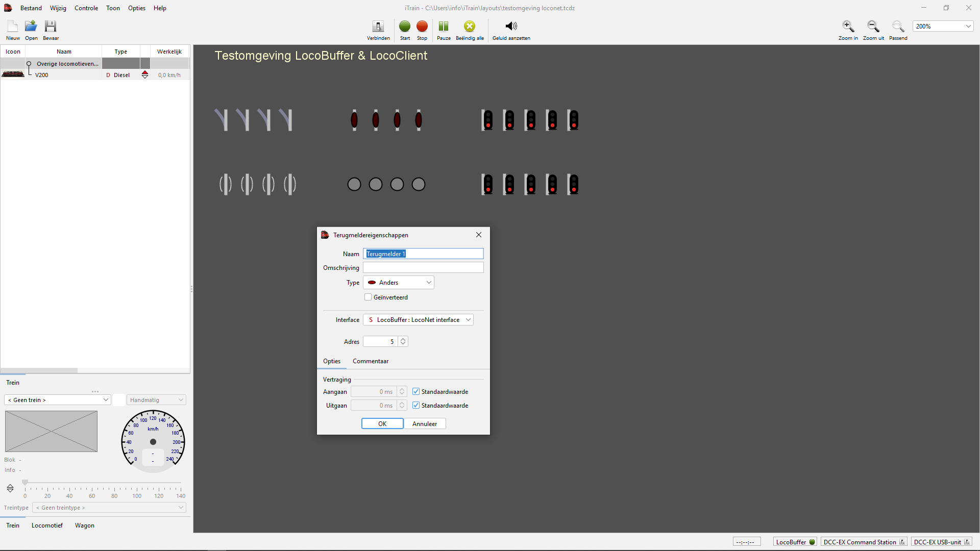Click the Bewaar save icon

point(51,27)
